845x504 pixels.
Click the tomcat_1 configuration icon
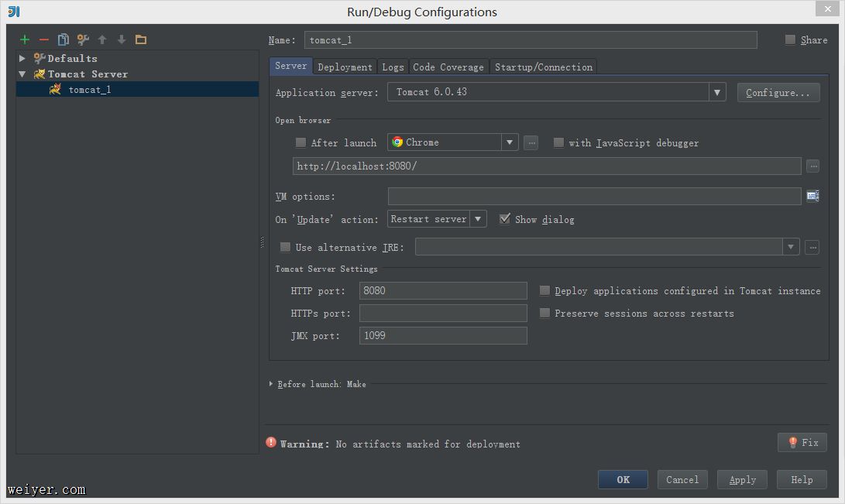coord(55,89)
